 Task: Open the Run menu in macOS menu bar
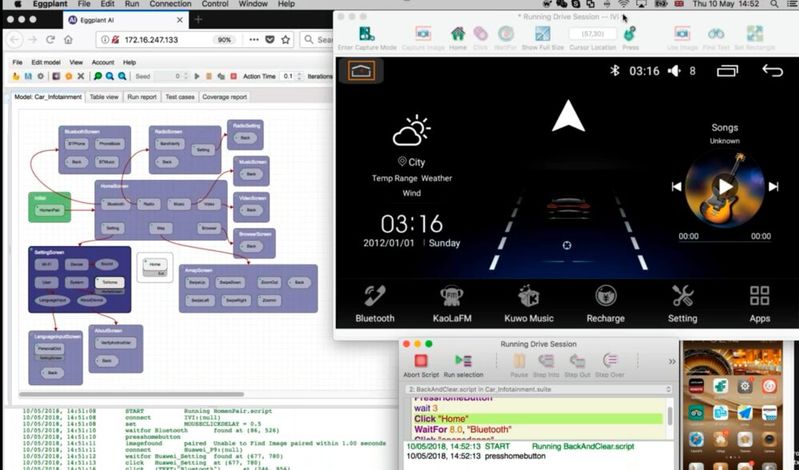tap(131, 4)
